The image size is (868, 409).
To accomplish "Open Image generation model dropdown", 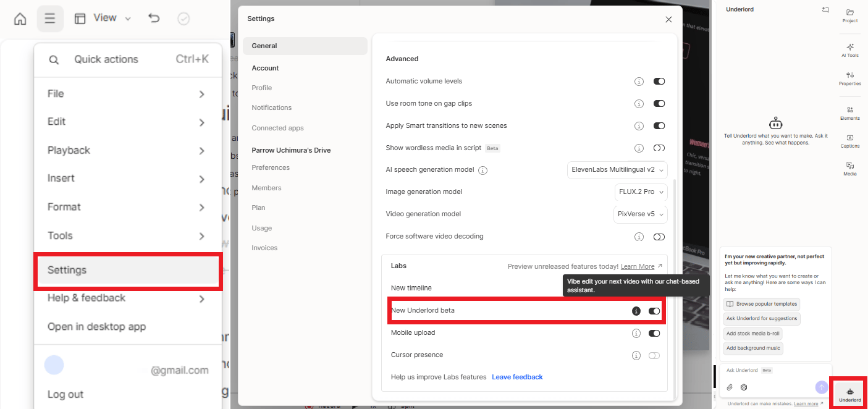I will point(641,192).
